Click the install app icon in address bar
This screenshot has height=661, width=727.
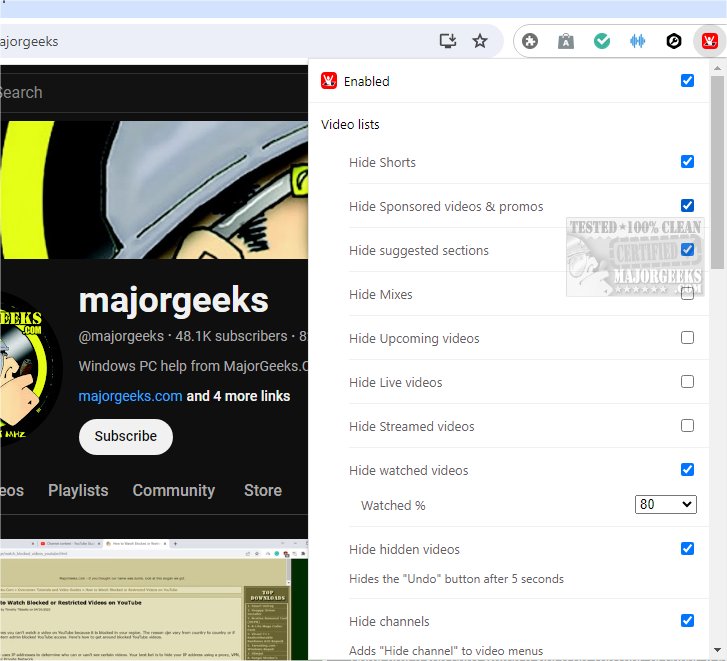click(447, 41)
